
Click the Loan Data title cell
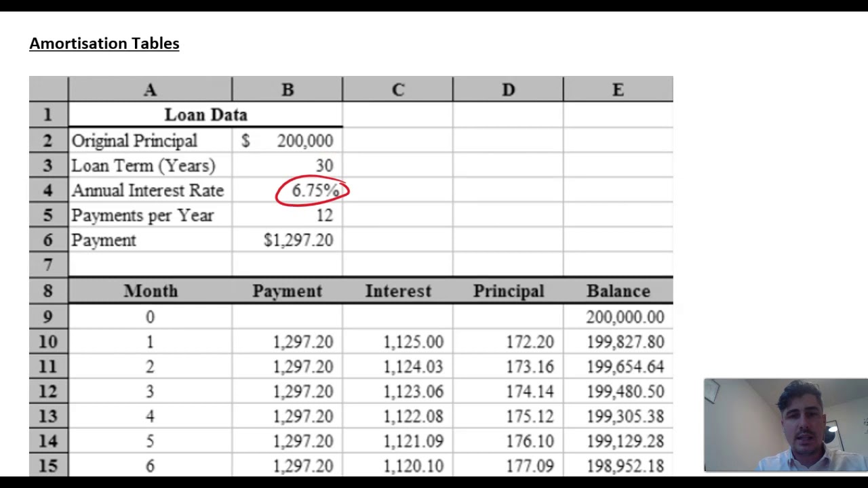click(x=205, y=115)
